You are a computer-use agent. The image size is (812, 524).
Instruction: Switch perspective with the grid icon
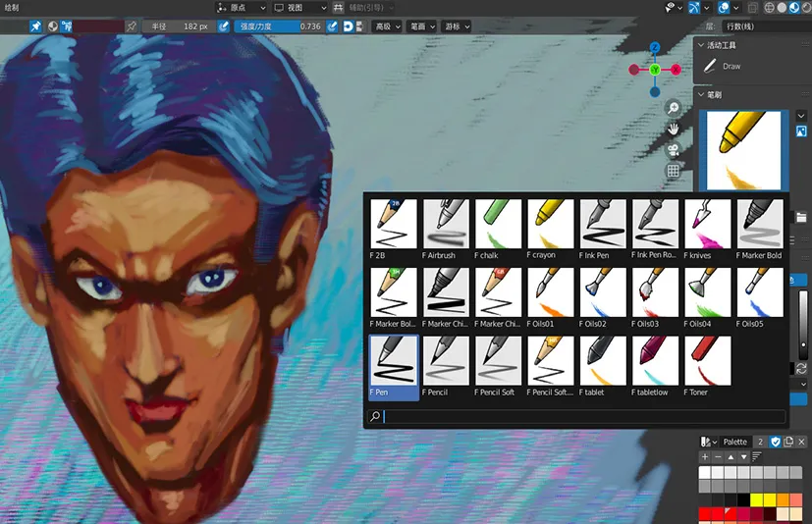[x=673, y=171]
